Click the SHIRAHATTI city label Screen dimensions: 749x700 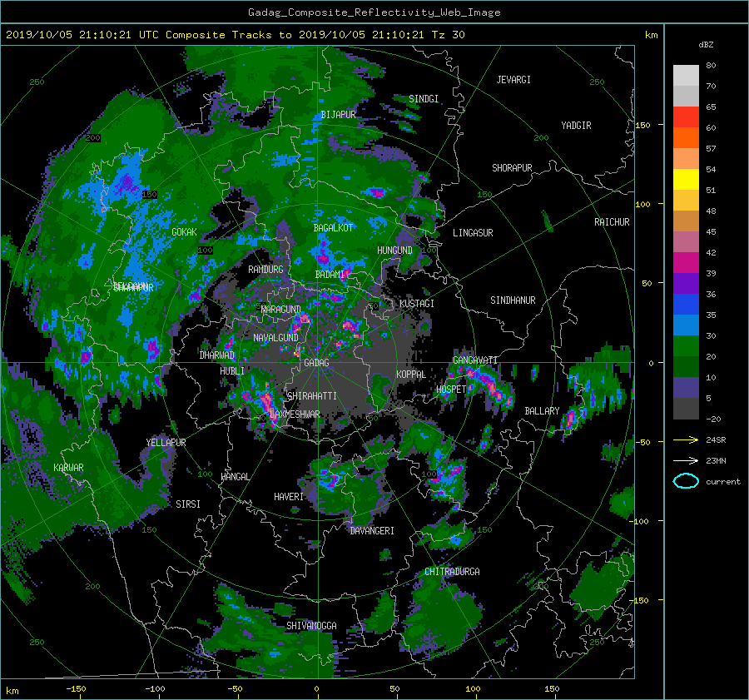click(x=312, y=396)
